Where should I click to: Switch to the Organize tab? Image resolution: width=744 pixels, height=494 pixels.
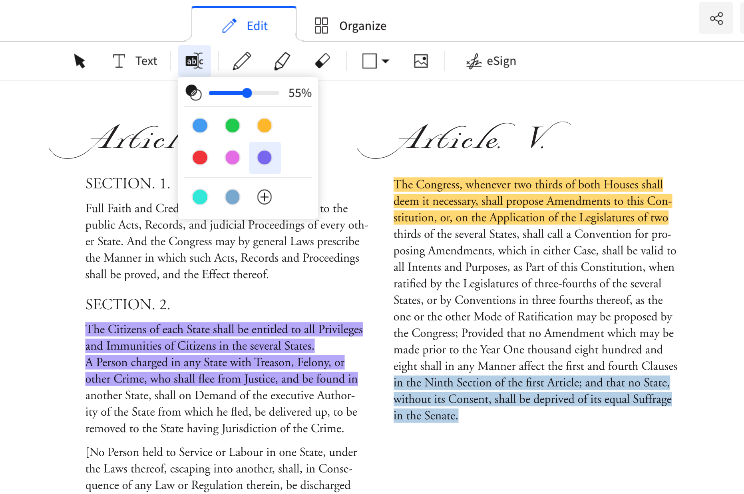350,25
